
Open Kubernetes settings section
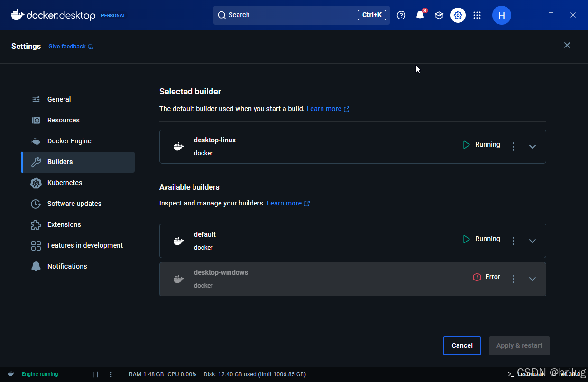pos(78,183)
